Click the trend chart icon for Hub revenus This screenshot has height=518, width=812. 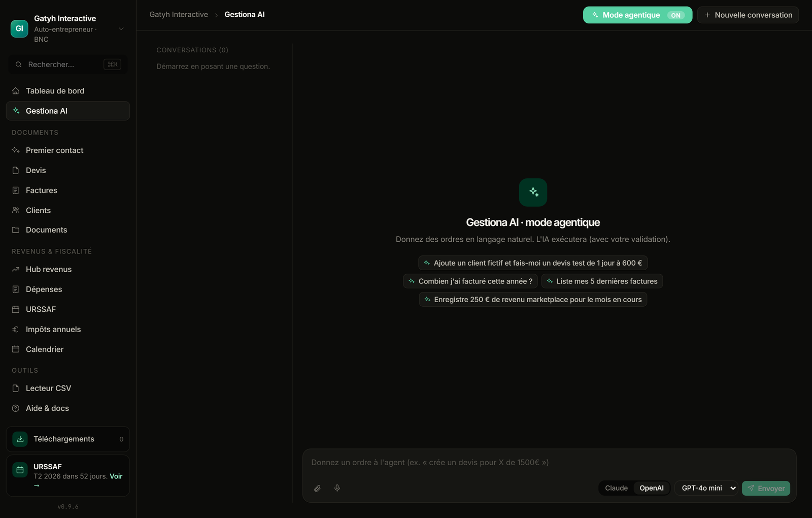coord(16,269)
